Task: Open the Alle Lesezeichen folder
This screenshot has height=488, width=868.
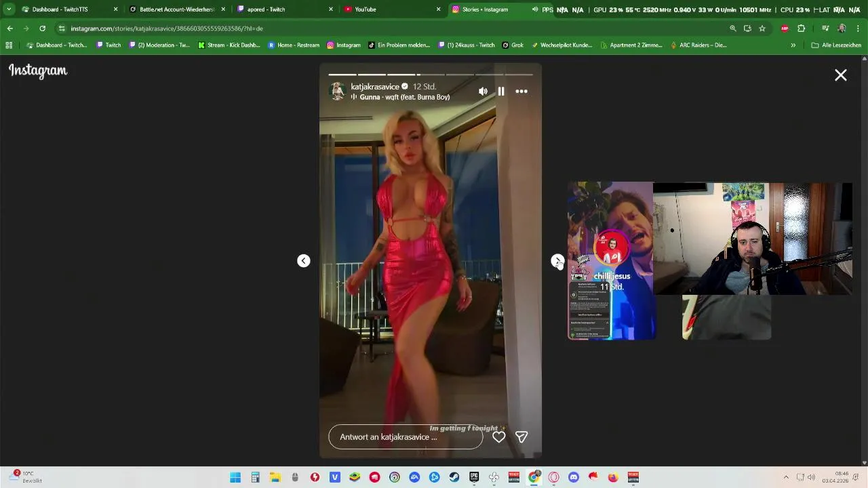Action: 836,45
